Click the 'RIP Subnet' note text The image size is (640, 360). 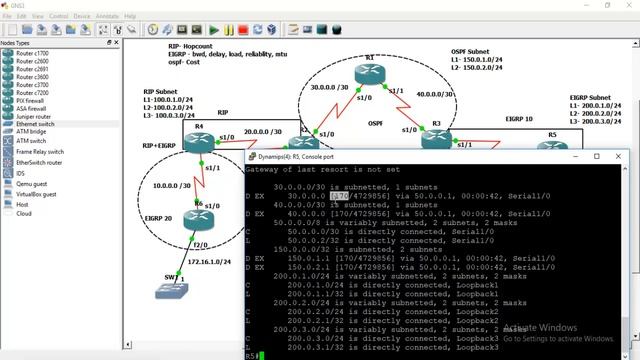[160, 92]
